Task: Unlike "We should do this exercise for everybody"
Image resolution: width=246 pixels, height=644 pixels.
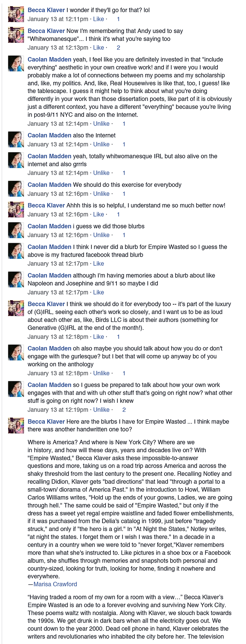Action: click(x=101, y=194)
